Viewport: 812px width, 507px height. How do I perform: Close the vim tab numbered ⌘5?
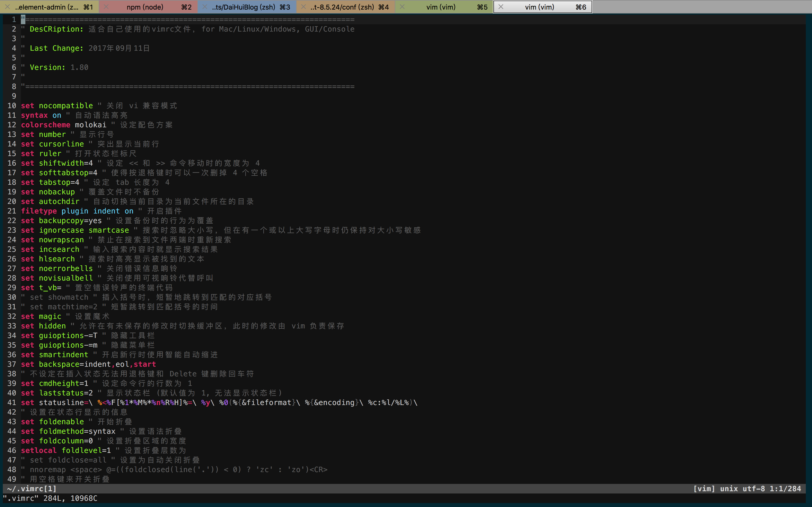pos(402,7)
